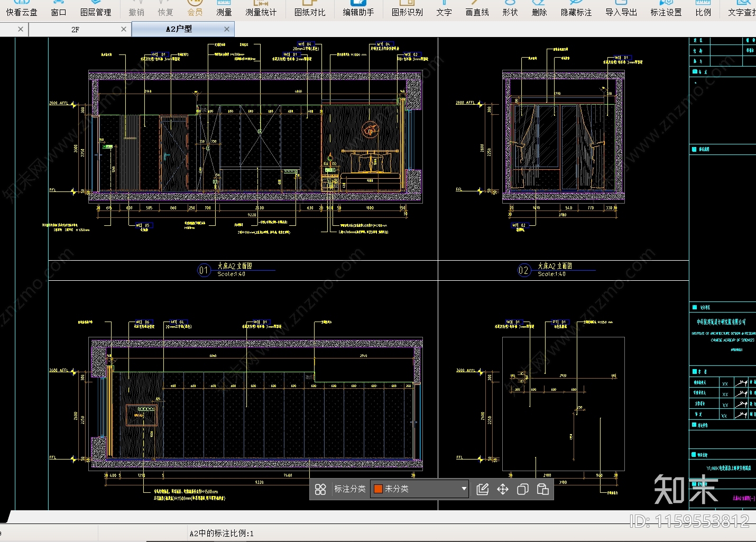Select the A2户型 tab
This screenshot has width=756, height=542.
[x=179, y=29]
